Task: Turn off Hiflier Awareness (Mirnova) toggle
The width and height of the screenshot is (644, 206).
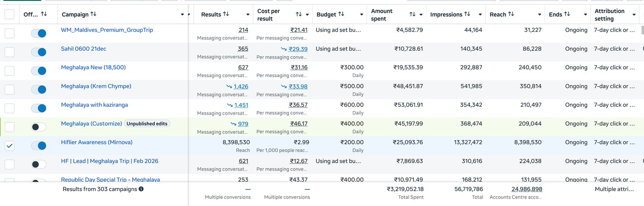Action: (x=39, y=146)
